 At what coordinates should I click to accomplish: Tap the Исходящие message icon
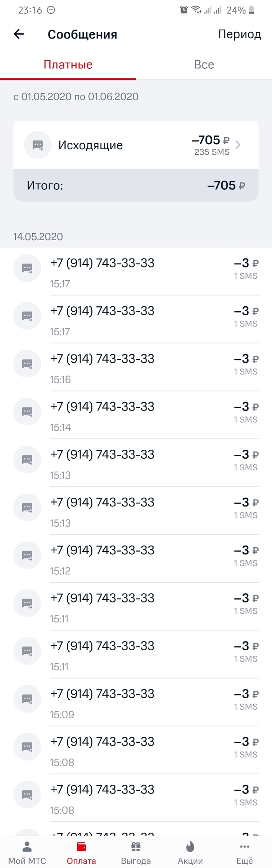click(38, 145)
